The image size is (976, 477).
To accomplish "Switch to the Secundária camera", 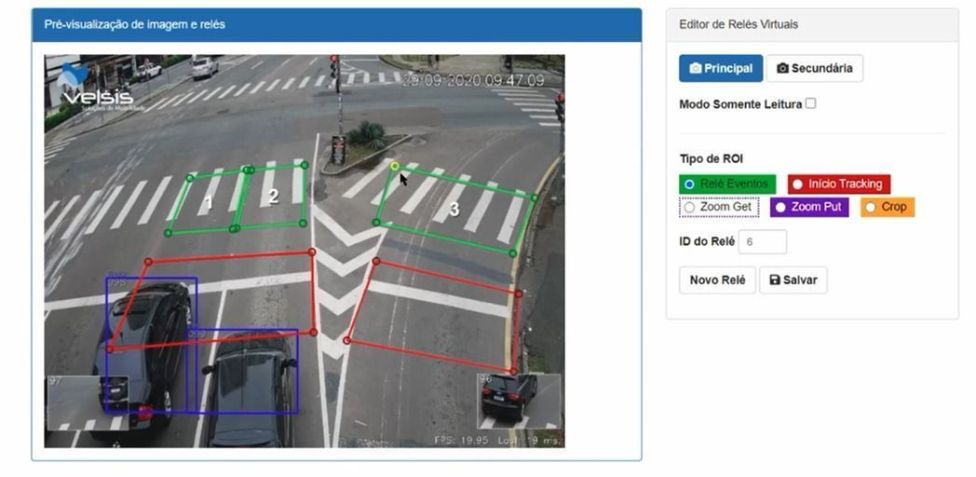I will pos(814,68).
